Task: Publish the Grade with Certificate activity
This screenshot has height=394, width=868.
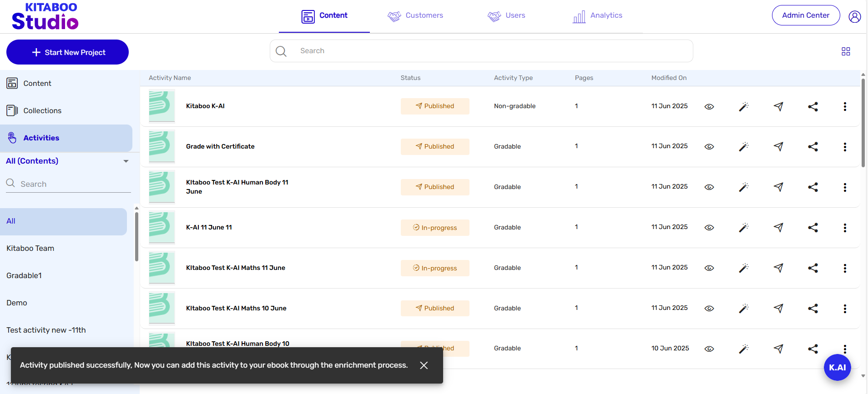Action: (778, 147)
